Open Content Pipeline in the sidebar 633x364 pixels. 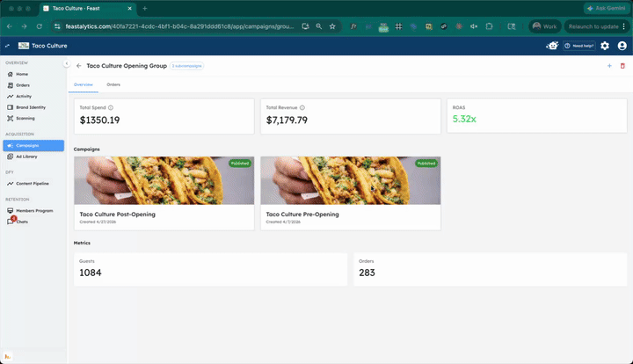tap(33, 184)
